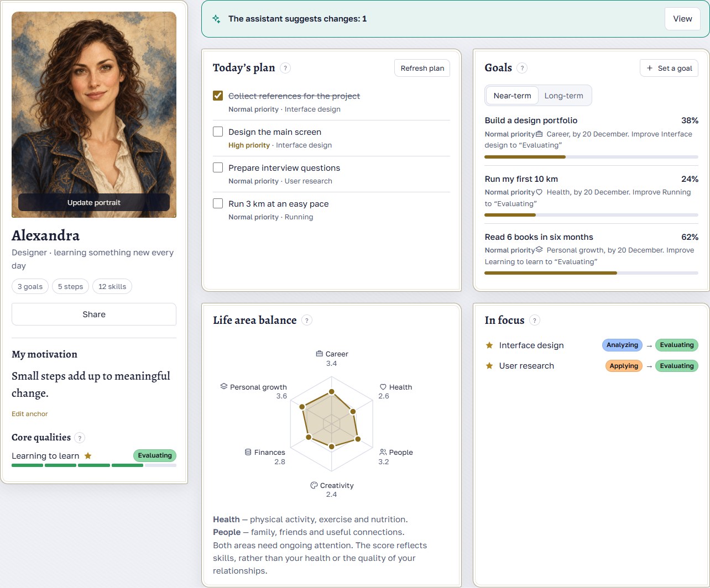Image resolution: width=710 pixels, height=588 pixels.
Task: Open the Core qualities help icon
Action: point(80,438)
